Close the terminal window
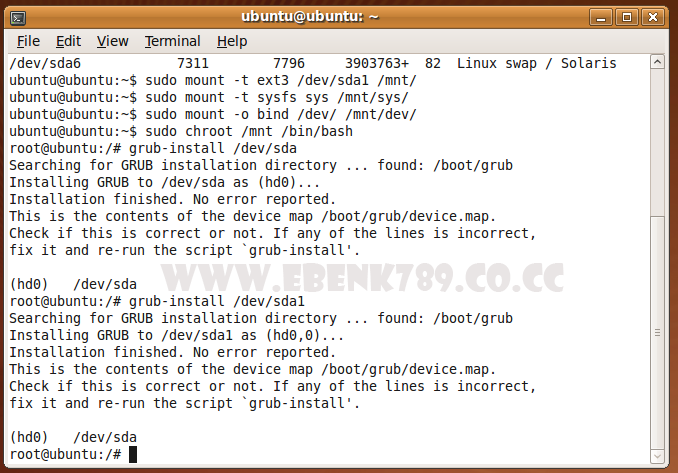Viewport: 678px width, 473px height. click(x=652, y=17)
